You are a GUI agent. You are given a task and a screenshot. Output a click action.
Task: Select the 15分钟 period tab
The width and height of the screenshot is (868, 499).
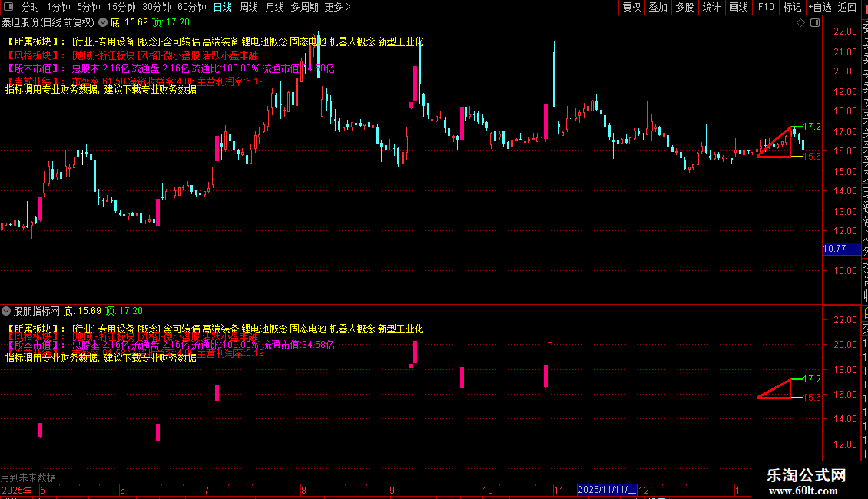coord(121,7)
